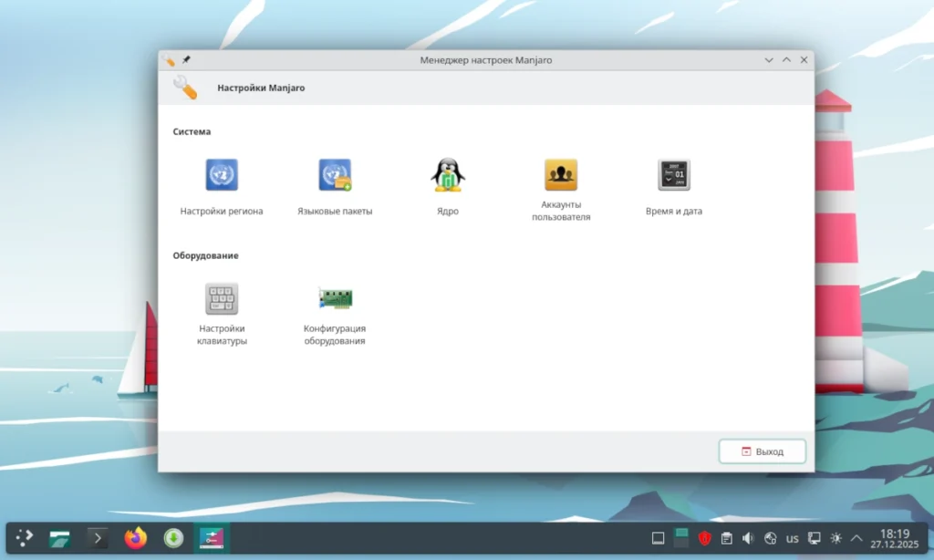Click the Настройки региона label
This screenshot has height=560, width=934.
coord(222,211)
